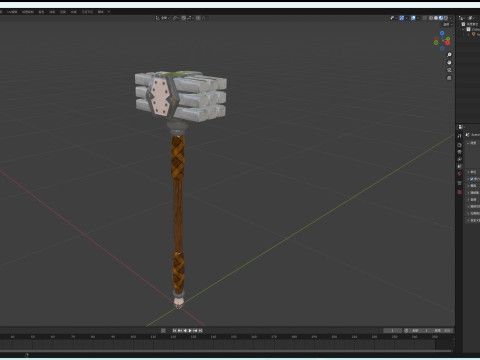The image size is (480, 360).
Task: Open the Texture Paint workspace tab
Action: point(28,12)
